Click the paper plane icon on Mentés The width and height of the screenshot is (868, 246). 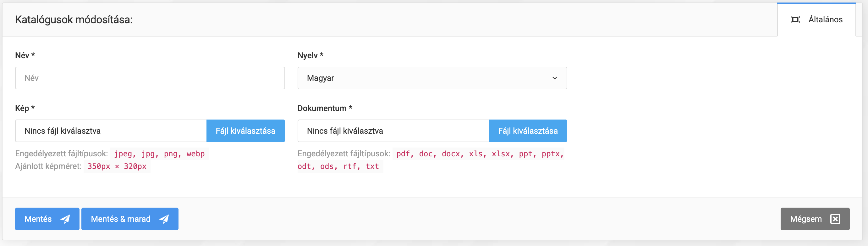tap(65, 219)
